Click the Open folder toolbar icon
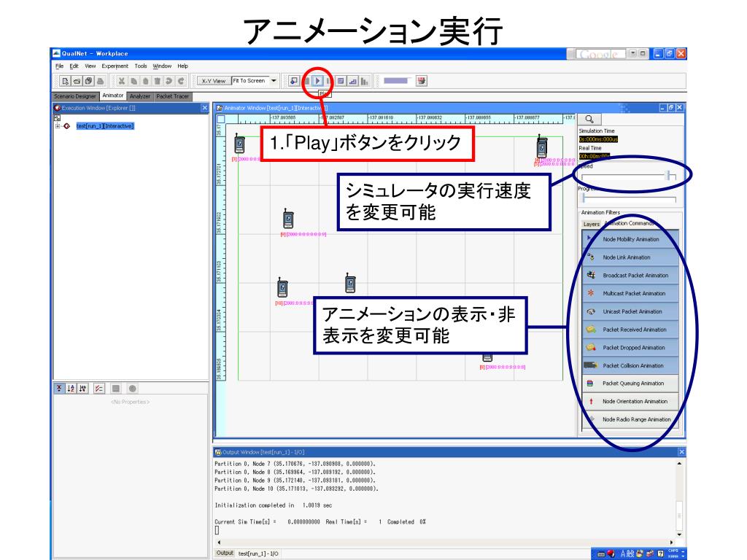This screenshot has height=560, width=747. pos(77,81)
